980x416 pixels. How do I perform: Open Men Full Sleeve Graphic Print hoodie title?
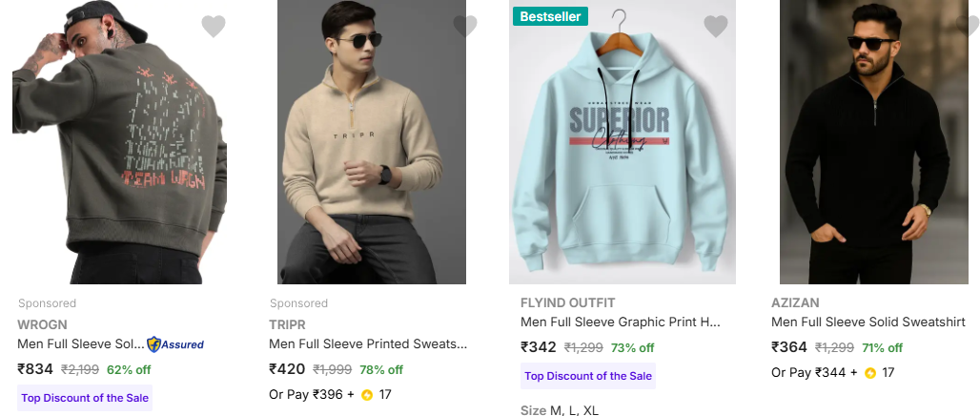point(620,322)
